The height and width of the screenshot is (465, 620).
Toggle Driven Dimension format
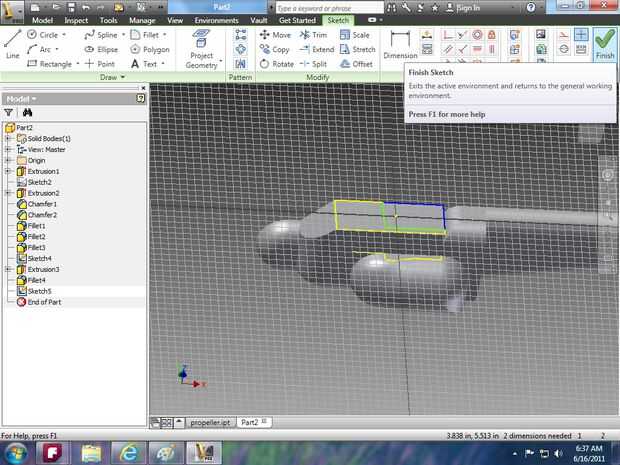click(581, 49)
